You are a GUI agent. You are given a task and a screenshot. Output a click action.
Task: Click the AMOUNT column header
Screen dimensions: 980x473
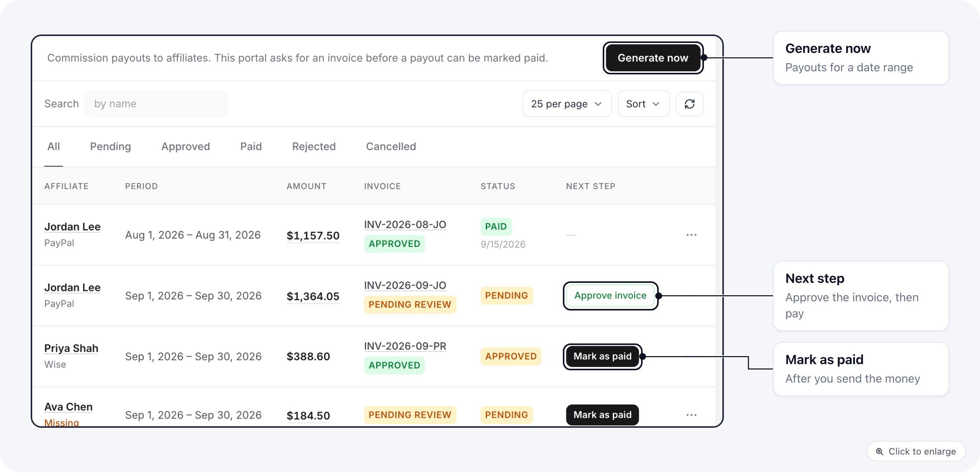[x=306, y=186]
